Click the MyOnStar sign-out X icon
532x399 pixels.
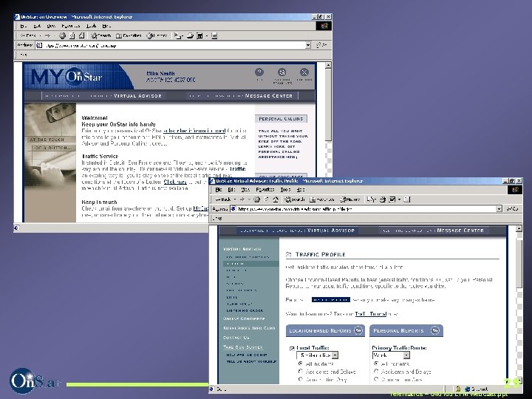click(x=304, y=72)
